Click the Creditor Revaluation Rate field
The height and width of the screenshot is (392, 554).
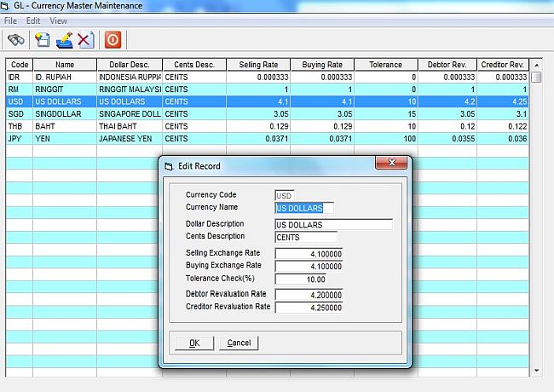309,308
